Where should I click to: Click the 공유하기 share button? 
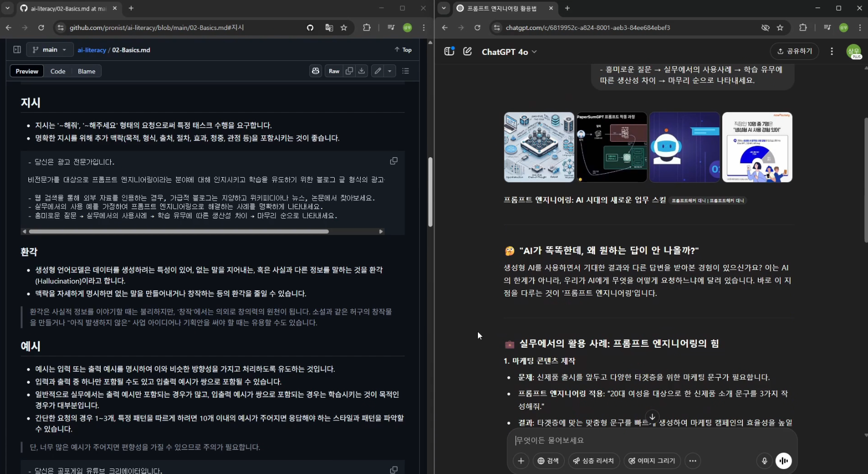[x=794, y=51]
